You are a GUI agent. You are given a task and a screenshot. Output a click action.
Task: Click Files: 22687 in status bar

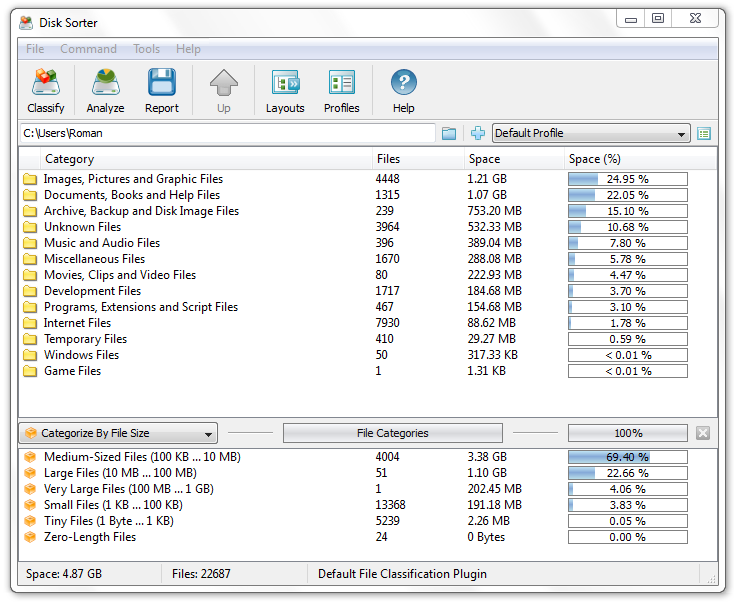click(201, 574)
